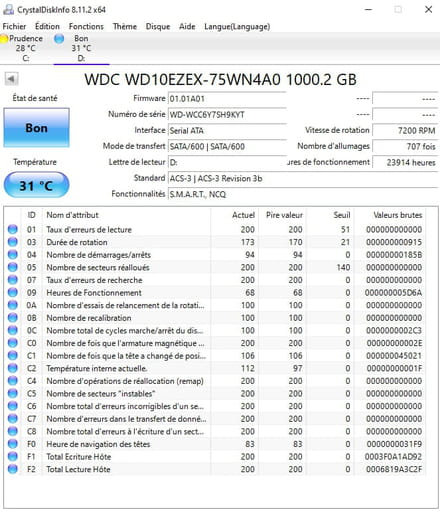This screenshot has height=512, width=440.
Task: Click status icon for Heures de Fonctionnement
Action: (12, 293)
